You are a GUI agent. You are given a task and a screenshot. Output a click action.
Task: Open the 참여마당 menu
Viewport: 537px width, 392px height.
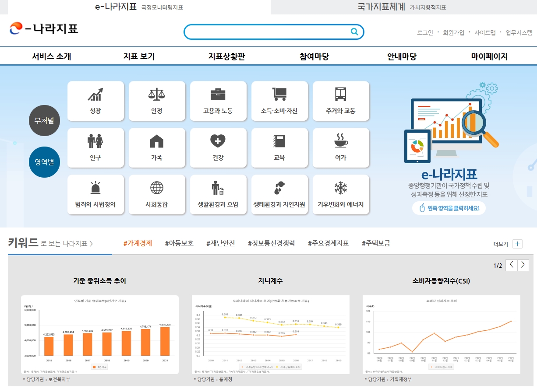click(314, 56)
